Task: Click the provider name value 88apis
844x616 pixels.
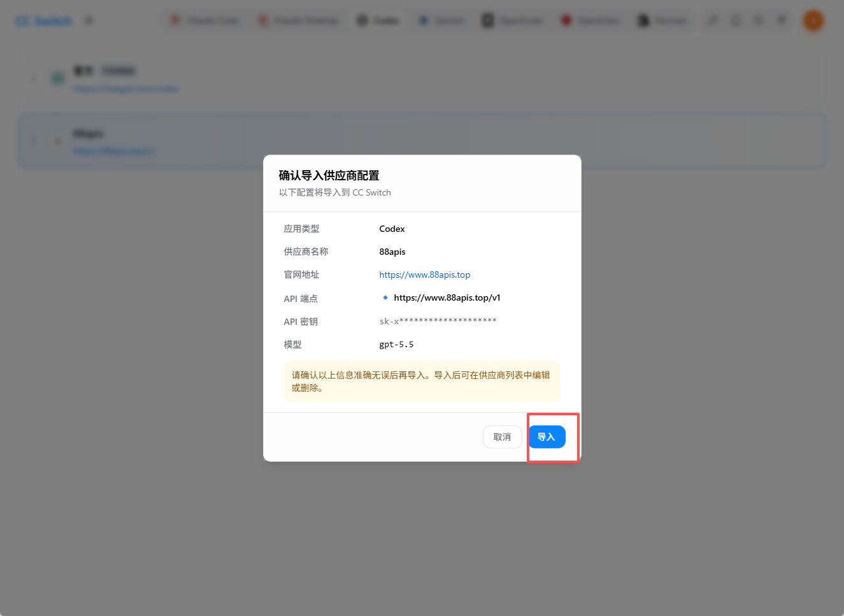Action: [392, 252]
